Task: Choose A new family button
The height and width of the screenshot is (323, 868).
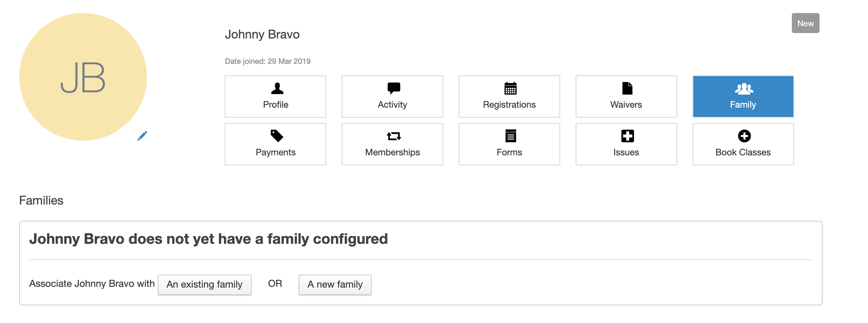Action: tap(335, 285)
